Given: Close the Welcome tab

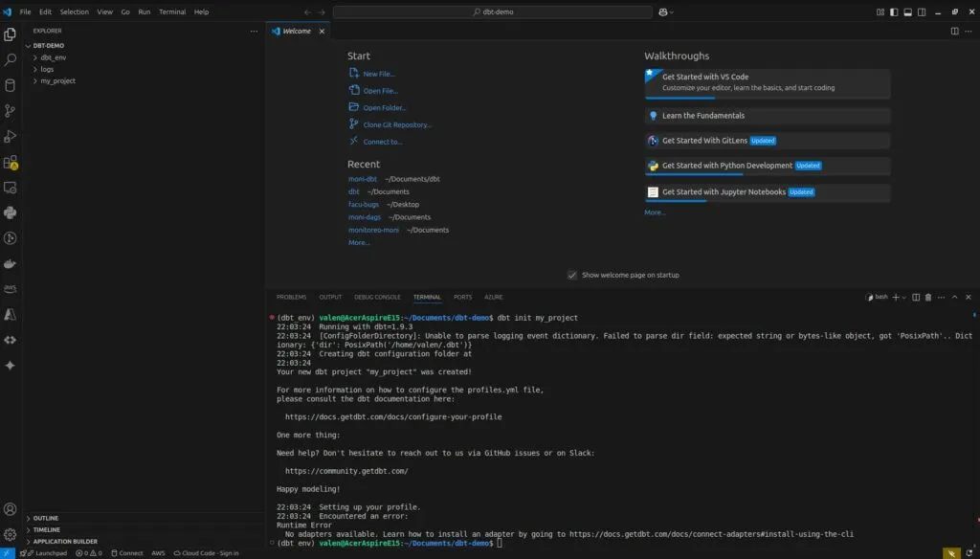Looking at the screenshot, I should click(322, 32).
